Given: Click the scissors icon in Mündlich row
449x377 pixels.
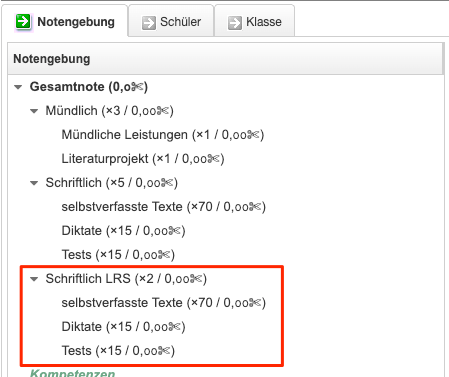Looking at the screenshot, I should [163, 111].
